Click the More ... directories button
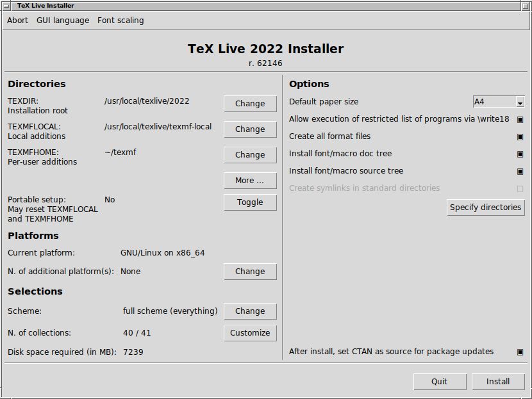Viewport: 532px width, 399px height. click(x=250, y=181)
